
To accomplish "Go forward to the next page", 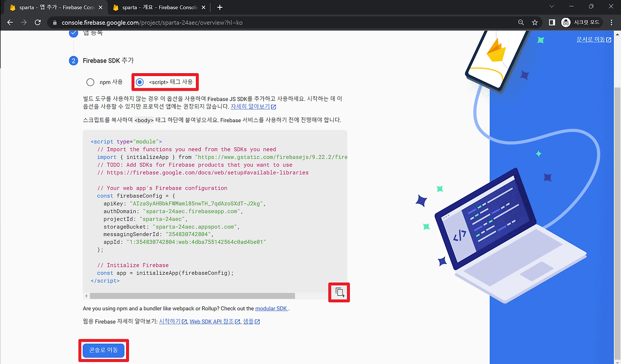I will [24, 22].
